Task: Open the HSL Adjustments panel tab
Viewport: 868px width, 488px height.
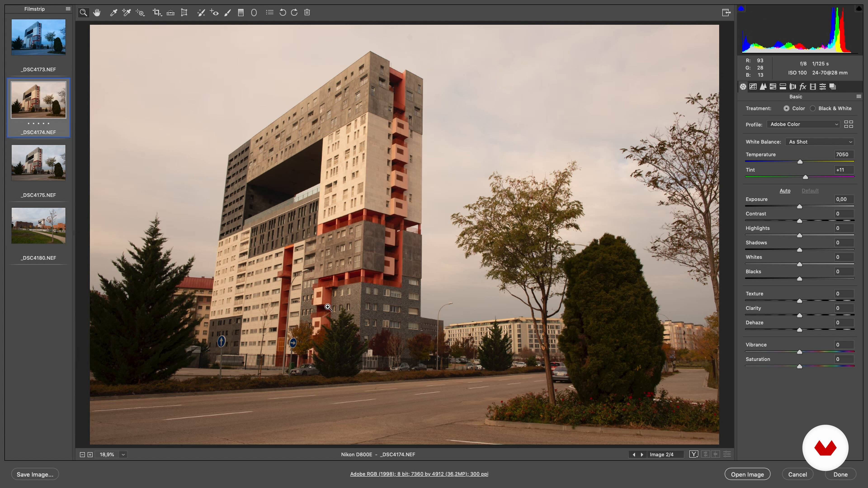Action: coord(773,87)
